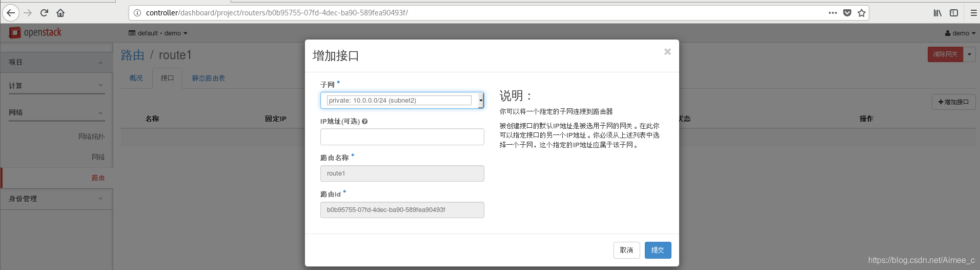Click the browser address bar URL
The height and width of the screenshot is (270, 980).
(x=277, y=13)
